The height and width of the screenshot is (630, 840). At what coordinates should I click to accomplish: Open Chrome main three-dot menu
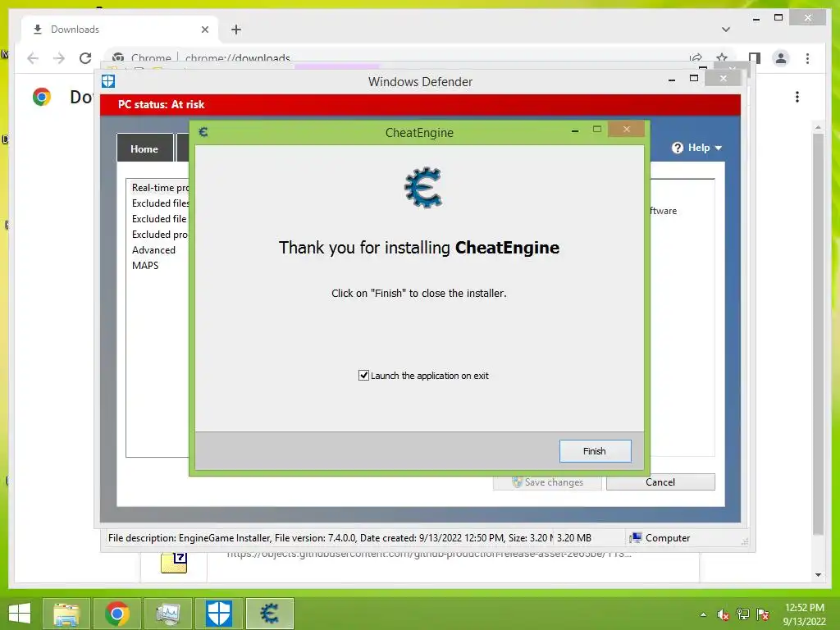(x=807, y=58)
